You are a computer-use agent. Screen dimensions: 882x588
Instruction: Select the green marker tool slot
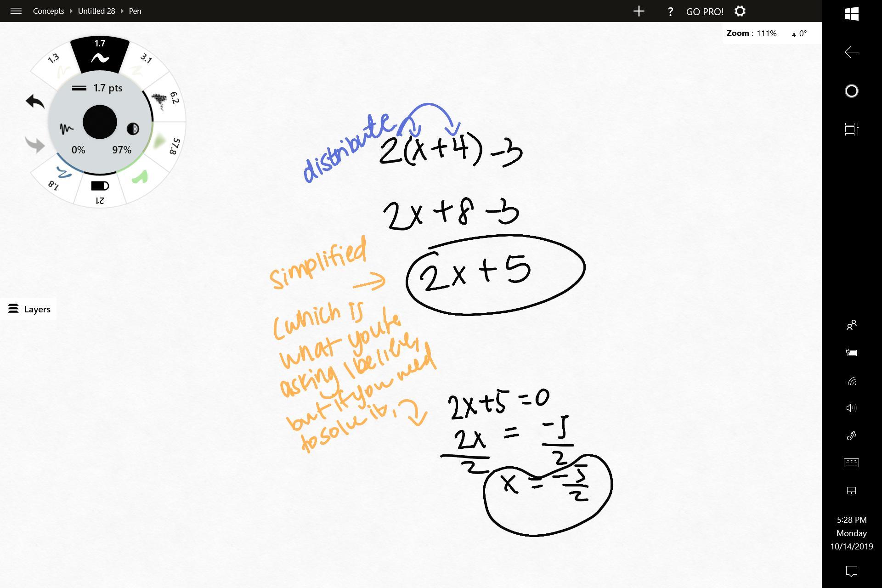141,177
